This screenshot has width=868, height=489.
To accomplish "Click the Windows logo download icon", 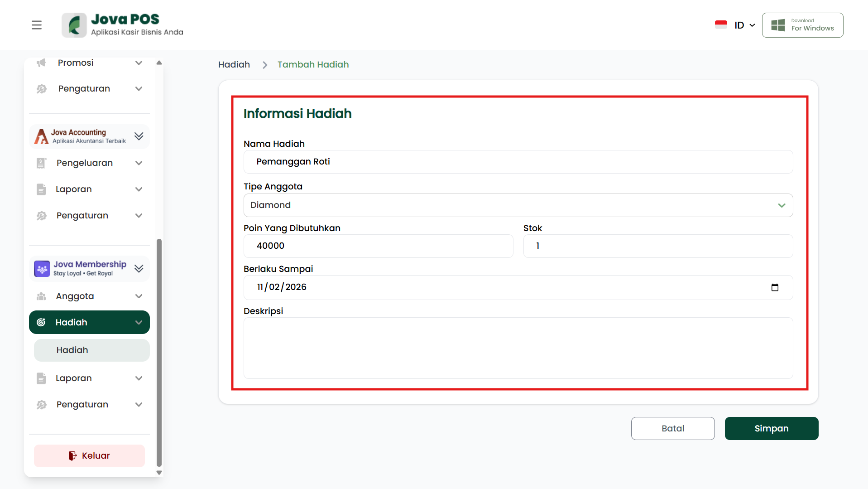I will tap(778, 25).
